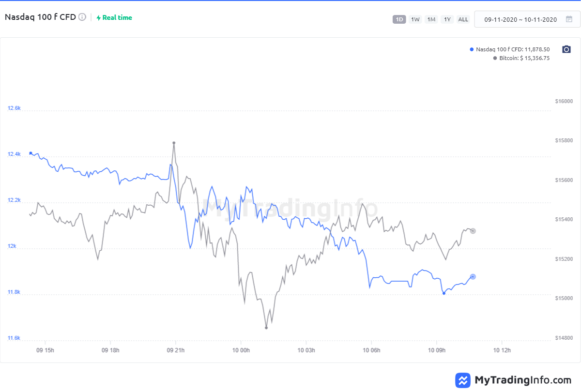This screenshot has width=581, height=392.
Task: Open the calendar icon in the date range field
Action: (x=569, y=19)
